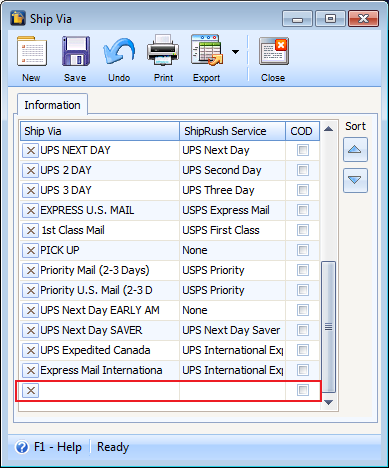389x468 pixels.
Task: Check COD for UPS NEXT DAY
Action: coord(303,150)
